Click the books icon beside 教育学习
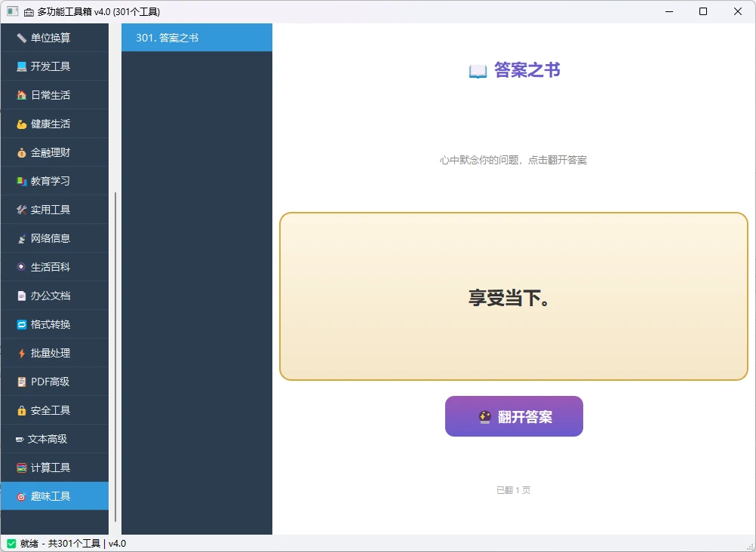 [x=21, y=181]
